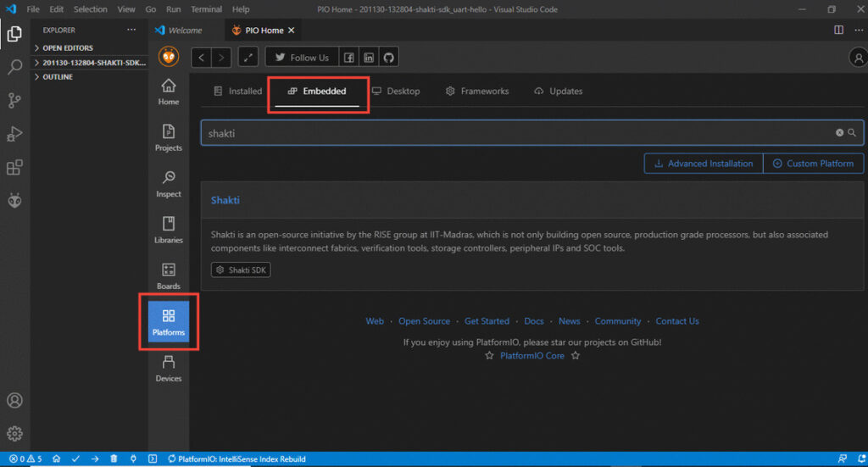Expand the Open Editors section
The image size is (868, 467).
coord(89,48)
